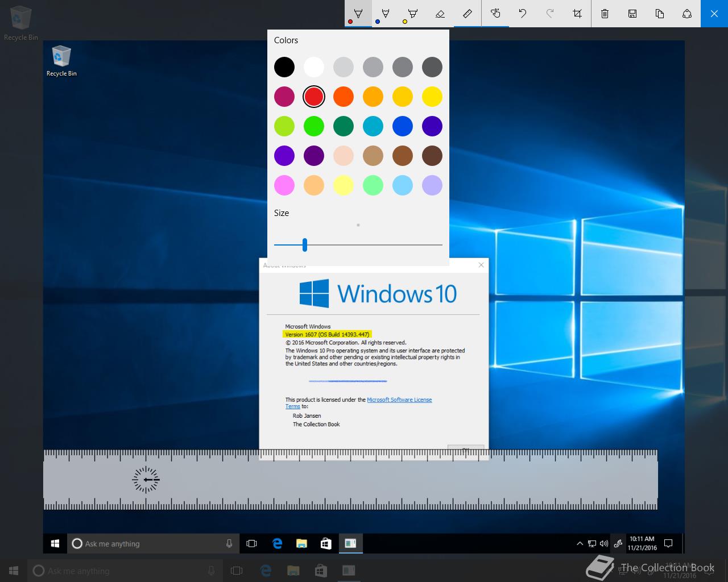Open the Action Center notification icon
728x582 pixels.
coord(669,544)
